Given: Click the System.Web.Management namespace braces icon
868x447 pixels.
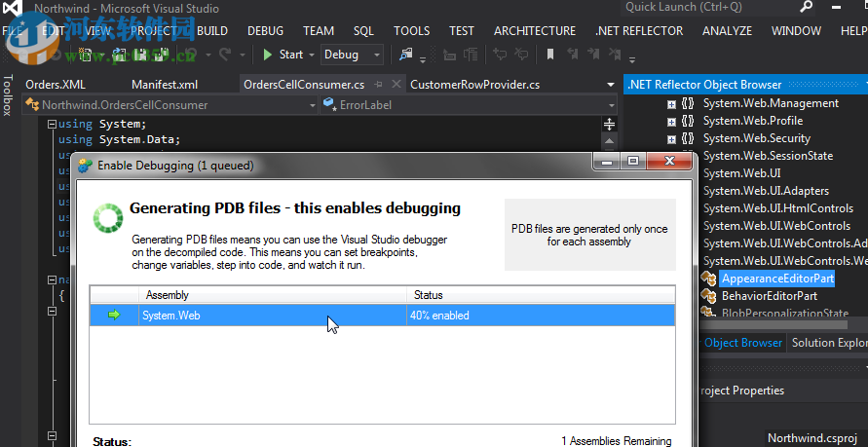Looking at the screenshot, I should 688,103.
